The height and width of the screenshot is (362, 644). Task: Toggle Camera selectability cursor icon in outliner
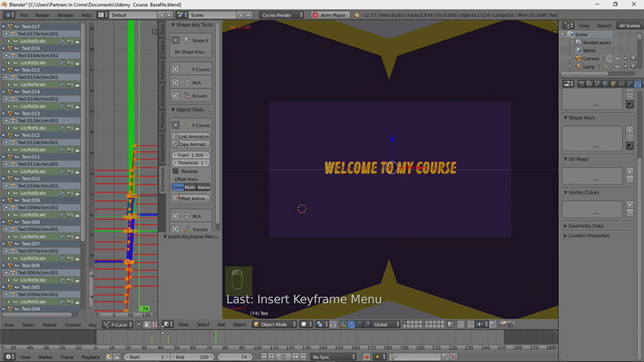point(625,59)
